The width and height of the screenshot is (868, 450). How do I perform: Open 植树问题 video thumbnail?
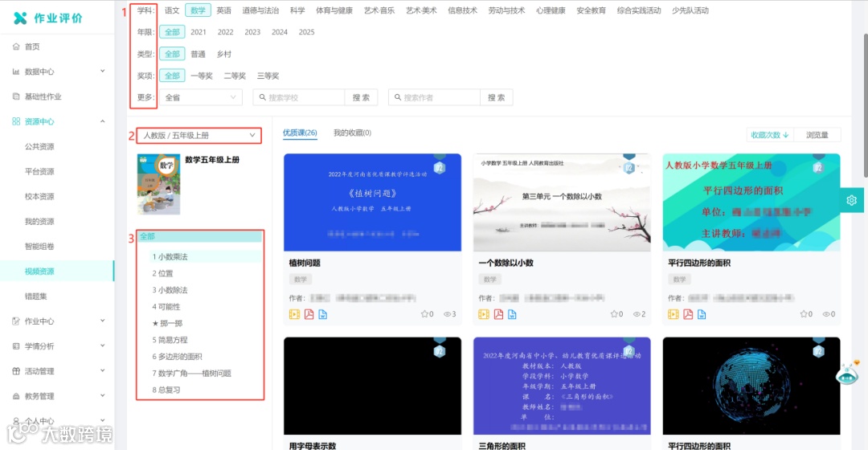pos(373,202)
